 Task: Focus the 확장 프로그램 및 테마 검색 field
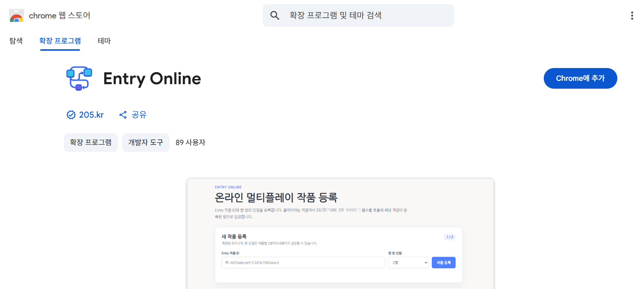point(358,15)
